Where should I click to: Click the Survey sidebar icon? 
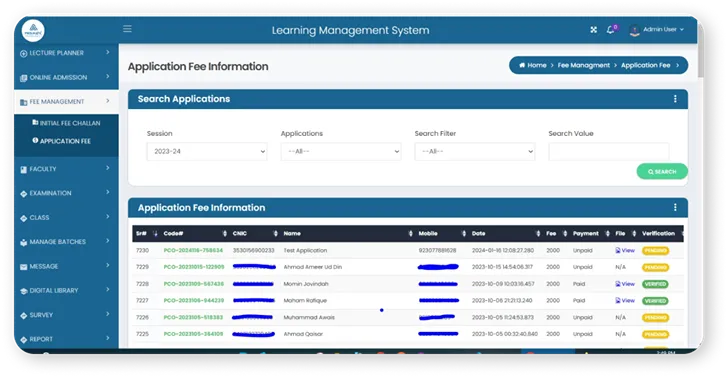pyautogui.click(x=24, y=316)
